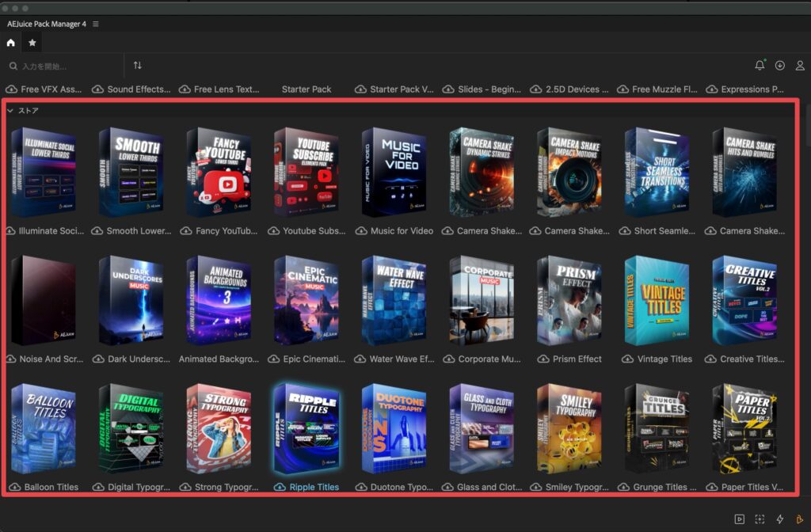This screenshot has width=811, height=532.
Task: Download Free VFX Assets pack cloud icon
Action: coord(11,89)
